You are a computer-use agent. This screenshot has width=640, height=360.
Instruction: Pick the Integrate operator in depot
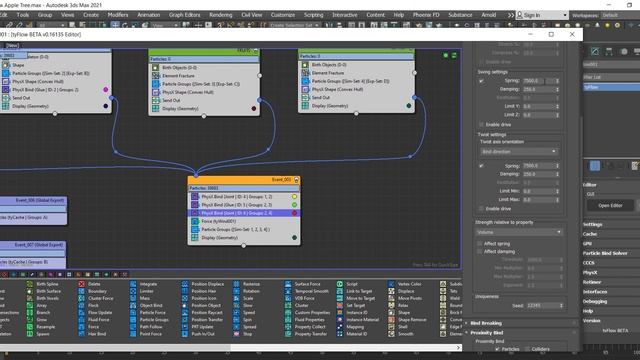pyautogui.click(x=144, y=284)
